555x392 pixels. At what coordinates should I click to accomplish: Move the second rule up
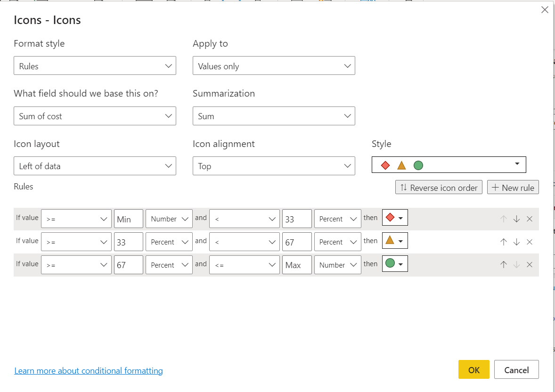(x=503, y=242)
